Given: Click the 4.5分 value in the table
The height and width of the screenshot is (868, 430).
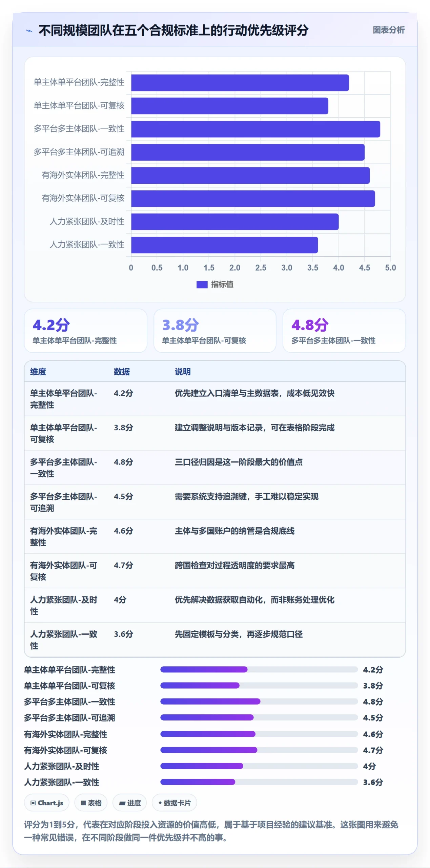Looking at the screenshot, I should pos(123,496).
